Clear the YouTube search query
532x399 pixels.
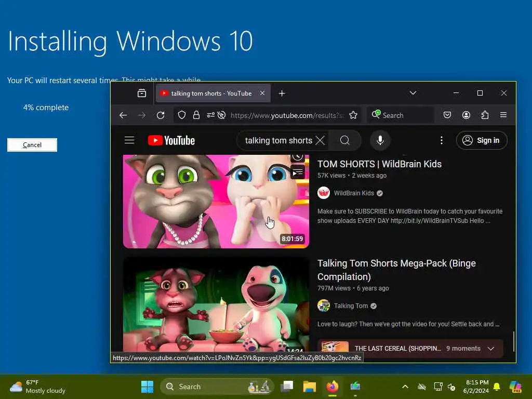[x=320, y=140]
